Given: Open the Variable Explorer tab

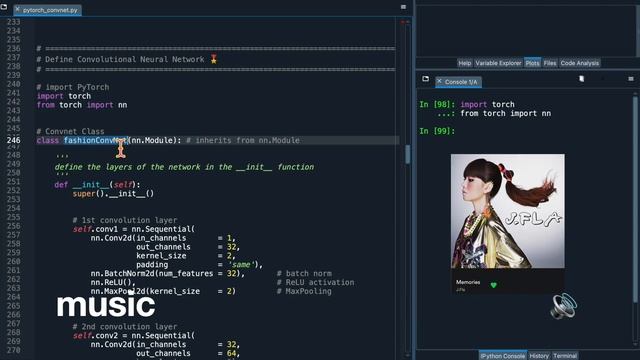Looking at the screenshot, I should (x=498, y=63).
